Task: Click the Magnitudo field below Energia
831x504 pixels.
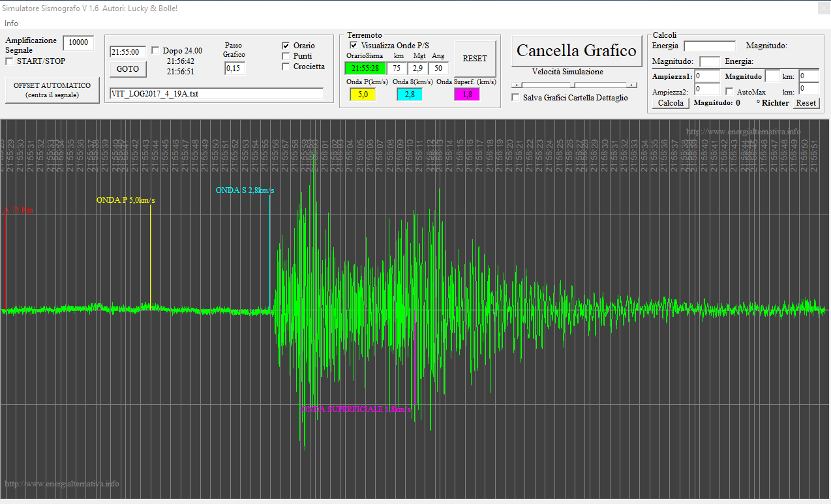Action: 710,62
